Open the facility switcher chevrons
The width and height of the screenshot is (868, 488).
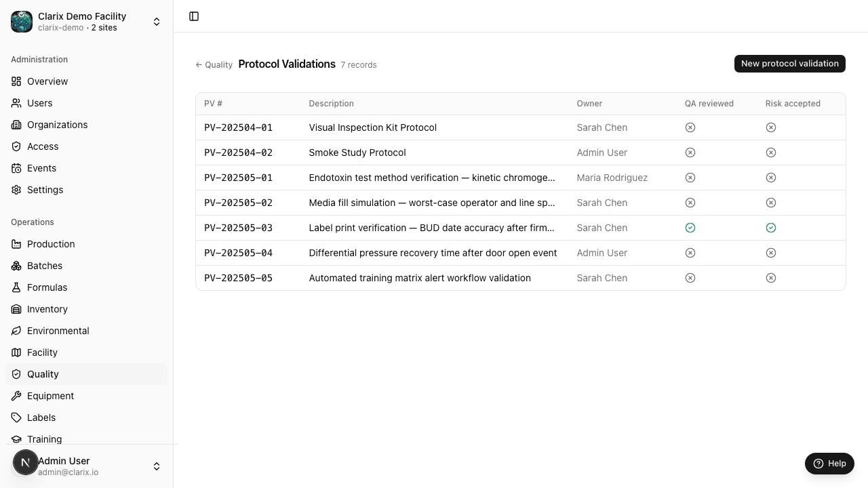pyautogui.click(x=157, y=22)
